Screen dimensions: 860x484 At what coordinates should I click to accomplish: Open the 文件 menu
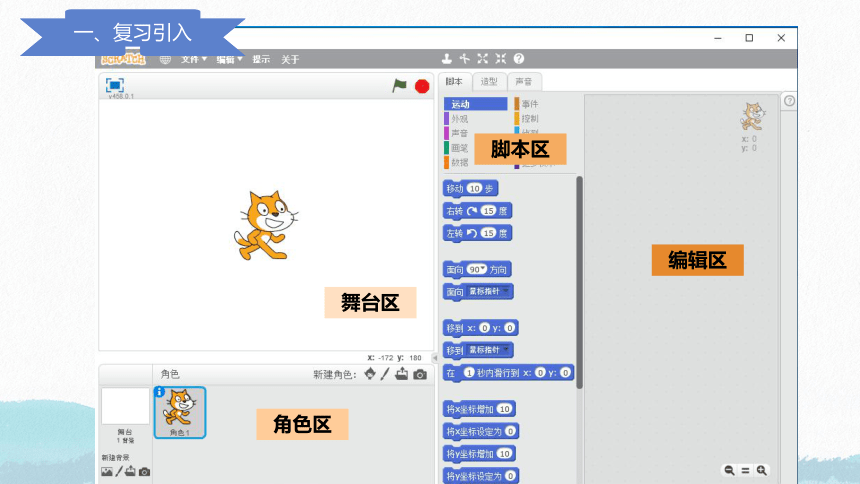pyautogui.click(x=194, y=59)
